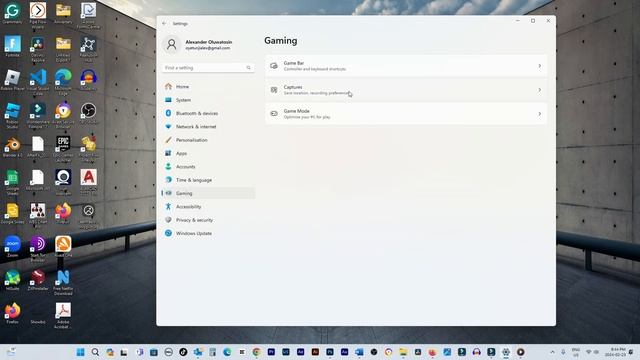Screen dimensions: 640x360
Task: Show hidden system tray icons
Action: tap(552, 352)
